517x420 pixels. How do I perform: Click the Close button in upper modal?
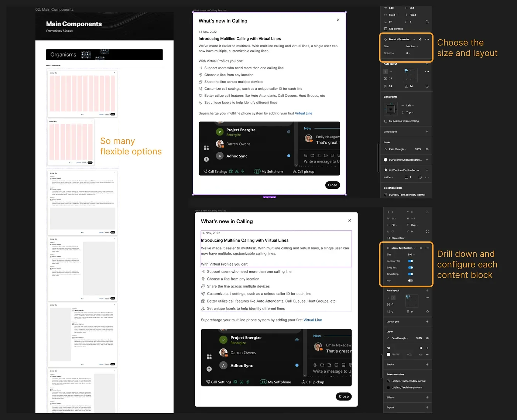332,185
